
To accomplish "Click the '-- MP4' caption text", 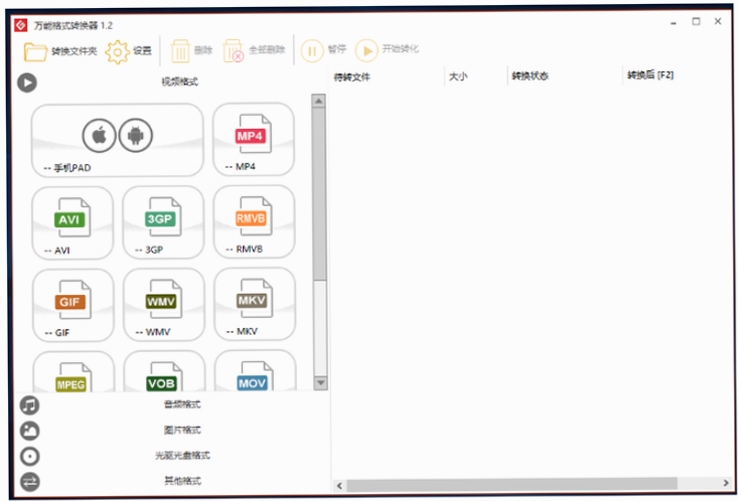I will click(x=241, y=167).
